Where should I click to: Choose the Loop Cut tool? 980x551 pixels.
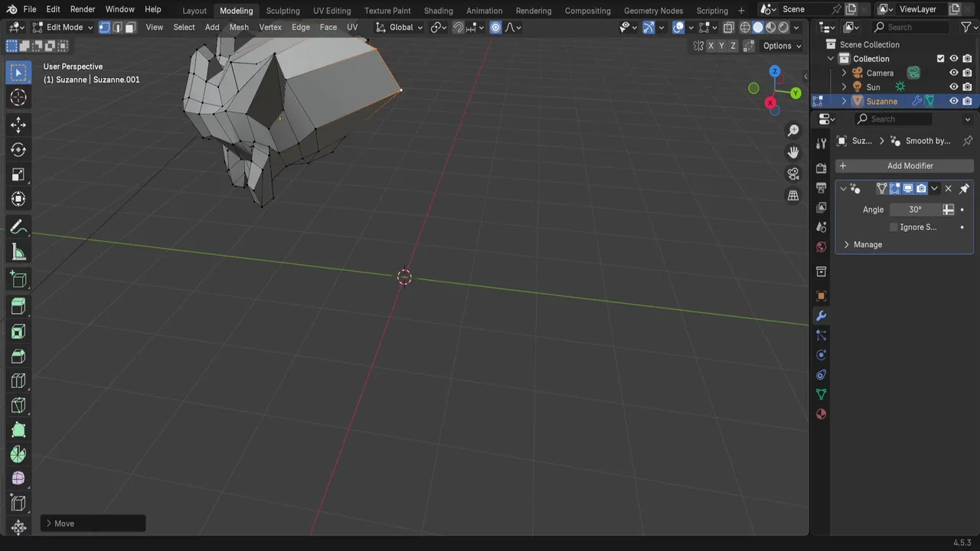click(x=18, y=380)
